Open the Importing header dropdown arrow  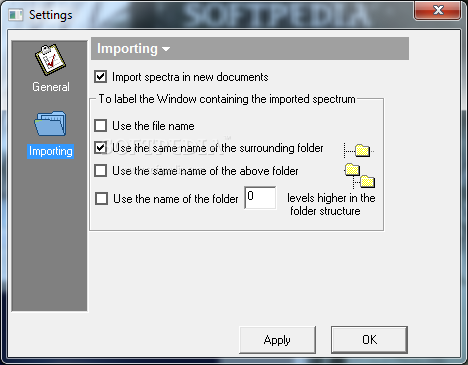166,49
